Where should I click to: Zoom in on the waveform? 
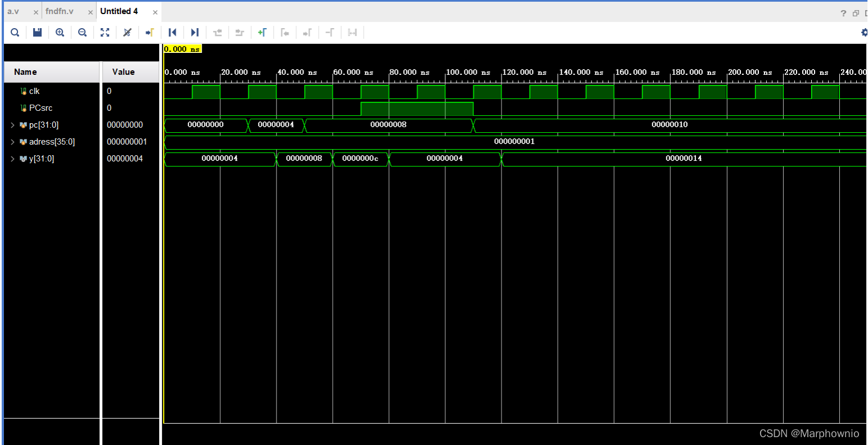pyautogui.click(x=60, y=33)
